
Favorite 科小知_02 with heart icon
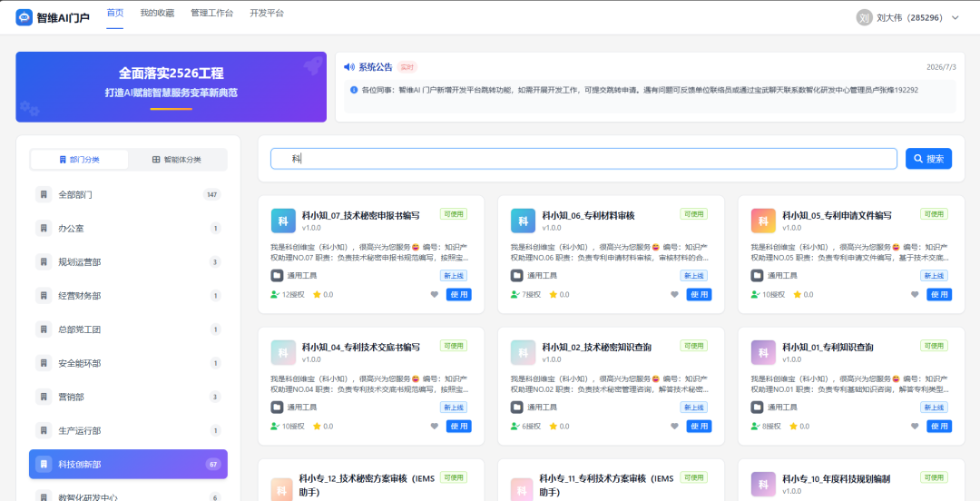pyautogui.click(x=674, y=426)
